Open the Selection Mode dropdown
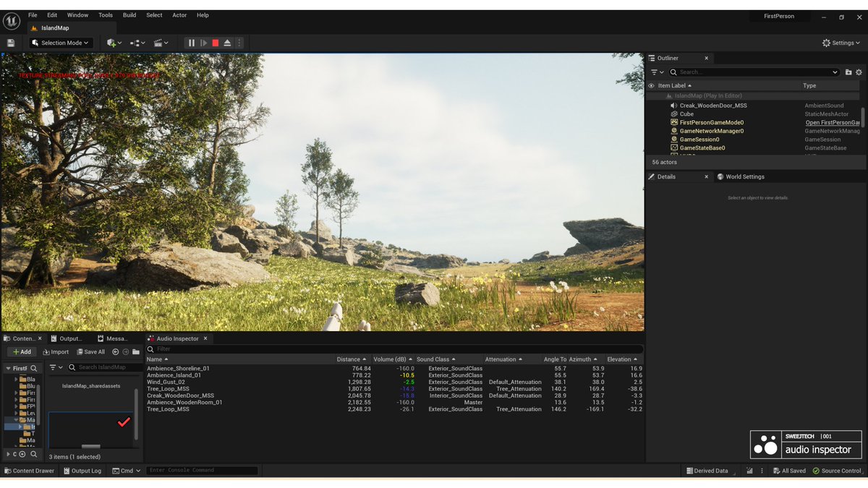 point(61,43)
